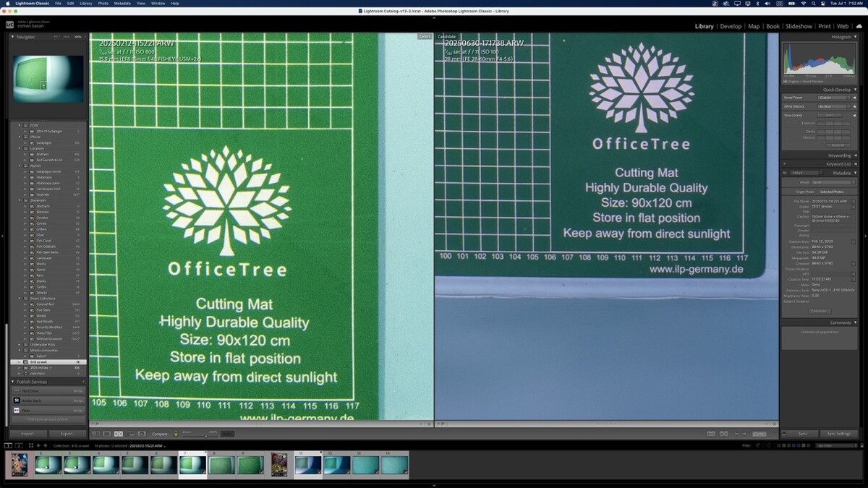The height and width of the screenshot is (488, 868).
Task: Select the Galapagos movie collection
Action: [x=49, y=171]
